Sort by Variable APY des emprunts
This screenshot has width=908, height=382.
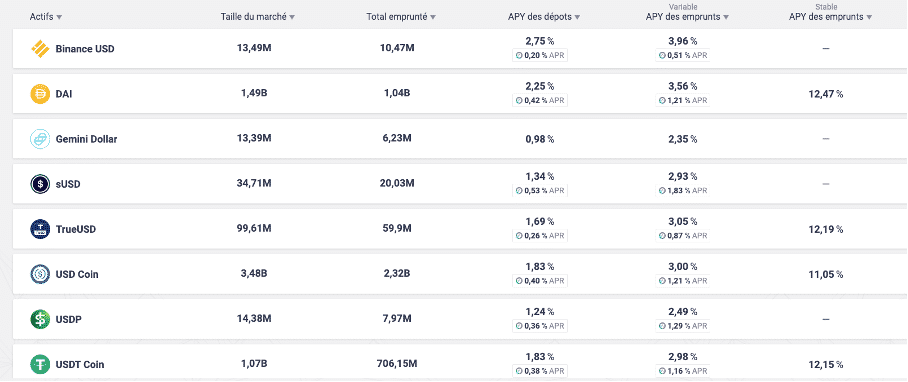tap(687, 13)
